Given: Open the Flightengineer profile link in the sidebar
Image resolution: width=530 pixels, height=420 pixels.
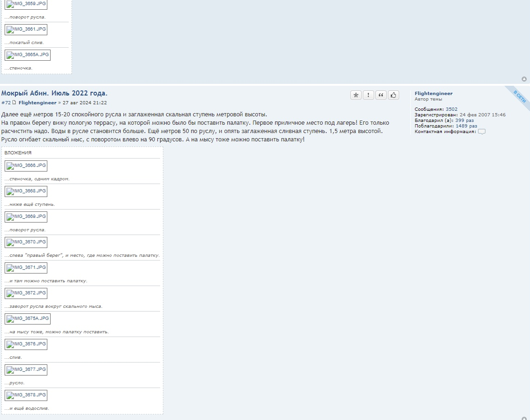Looking at the screenshot, I should pyautogui.click(x=433, y=94).
